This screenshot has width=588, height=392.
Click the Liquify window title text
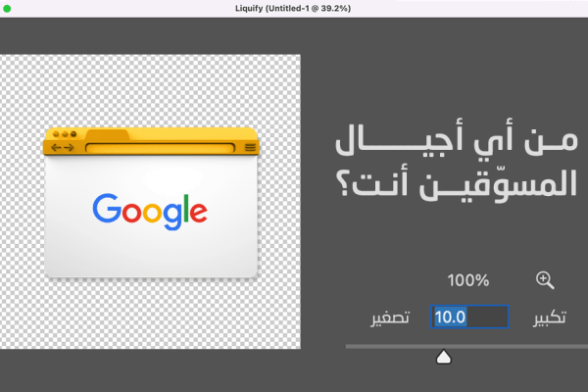(x=293, y=8)
